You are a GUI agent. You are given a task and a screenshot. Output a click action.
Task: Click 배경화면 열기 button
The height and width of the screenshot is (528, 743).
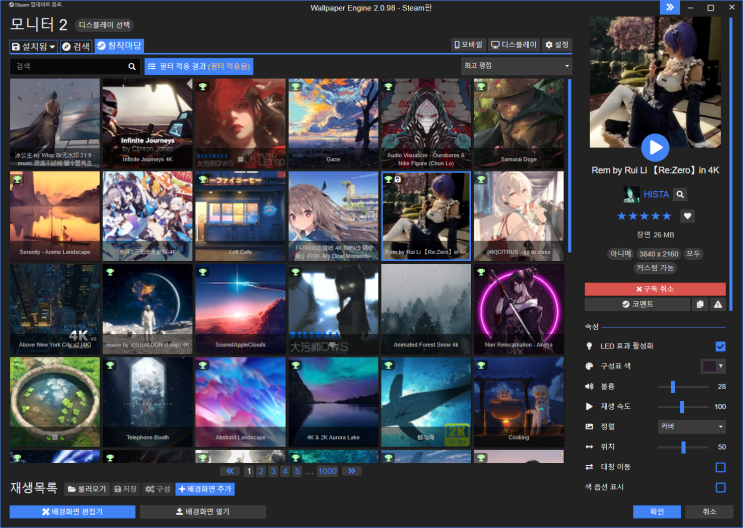coord(203,512)
